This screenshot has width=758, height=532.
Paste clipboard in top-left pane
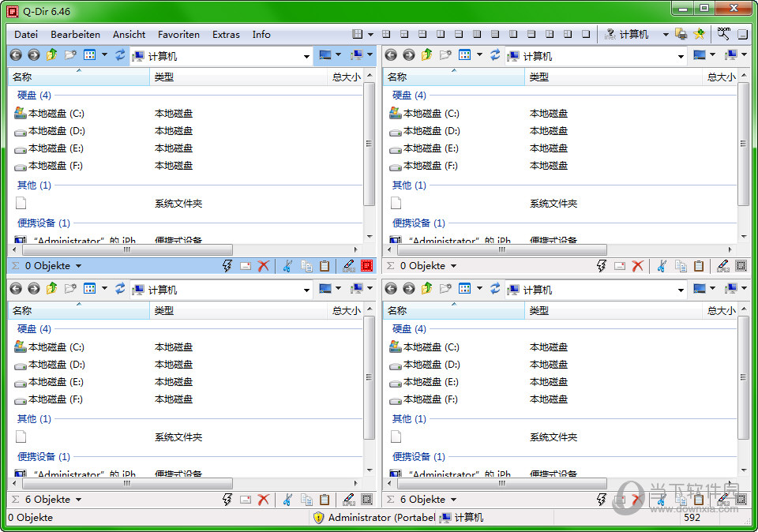point(325,266)
